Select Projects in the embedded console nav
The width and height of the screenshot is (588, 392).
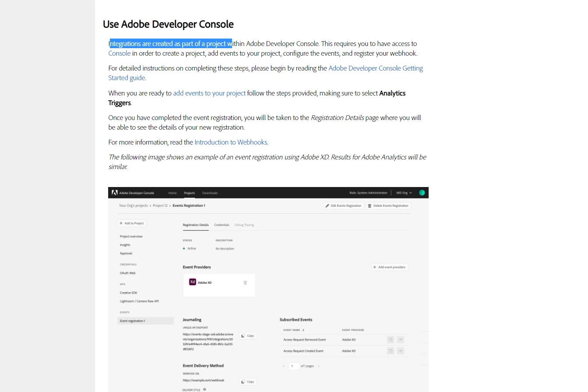(190, 193)
